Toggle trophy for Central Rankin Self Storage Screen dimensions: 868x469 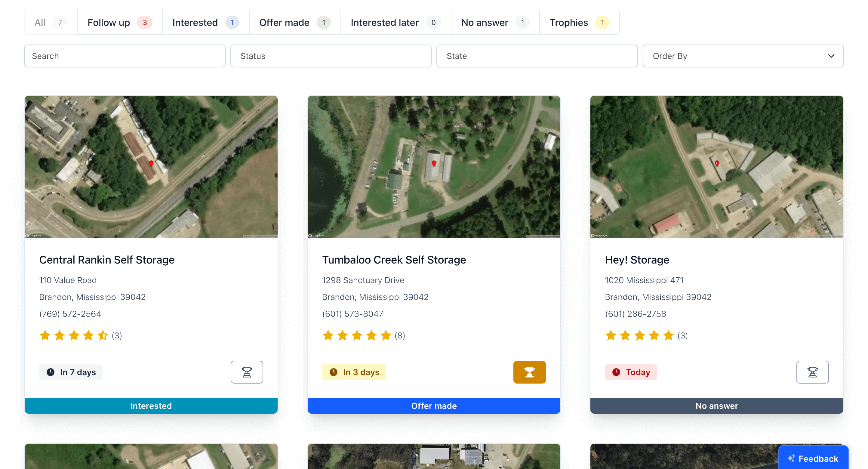[x=247, y=372]
